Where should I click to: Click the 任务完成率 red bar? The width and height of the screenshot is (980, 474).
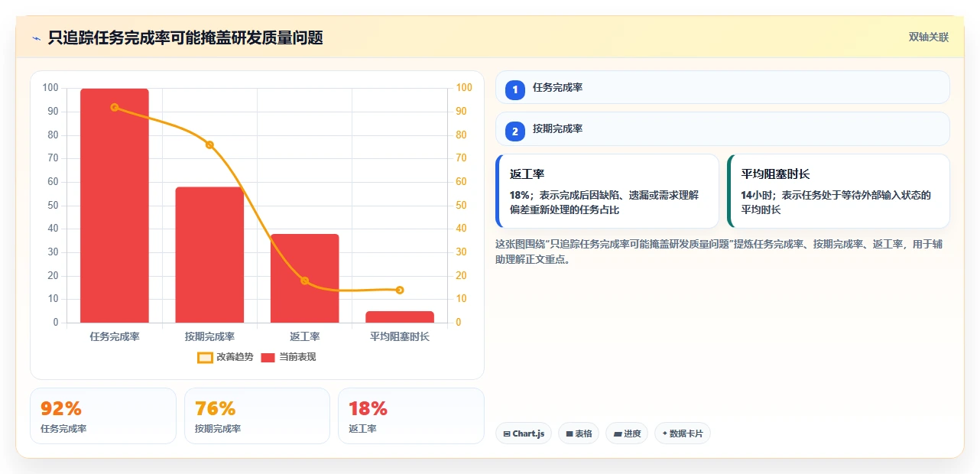pos(115,206)
